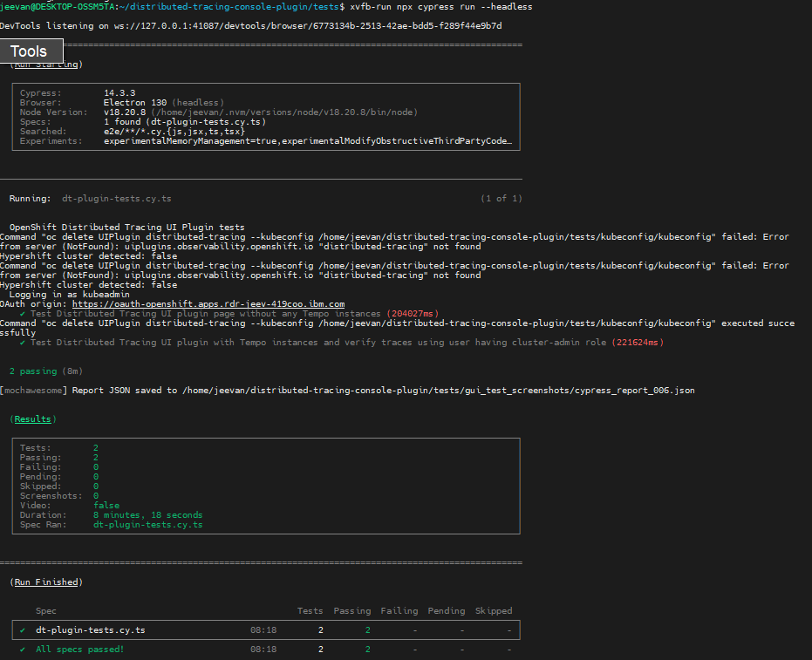Click the xvfb-run npx cypress command text
812x660 pixels.
click(x=441, y=7)
